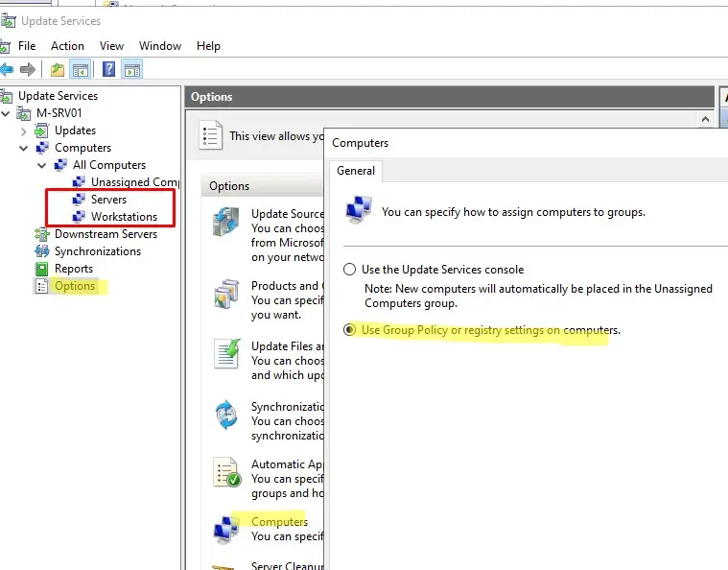
Task: Select the Workstations computer group
Action: (124, 217)
